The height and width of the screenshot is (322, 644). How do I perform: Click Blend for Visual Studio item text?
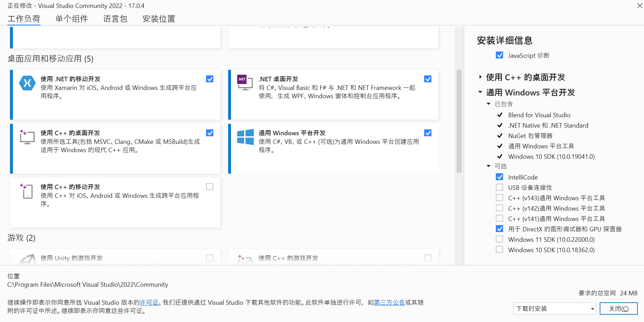coord(539,115)
